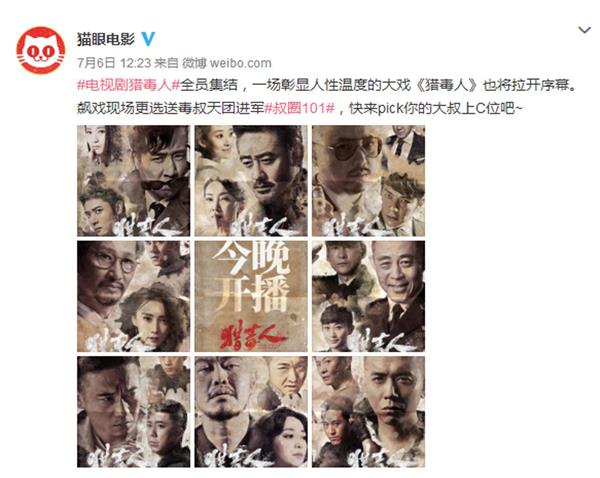Open the 猫眼电影 account name link
The image size is (600, 478).
tap(106, 39)
